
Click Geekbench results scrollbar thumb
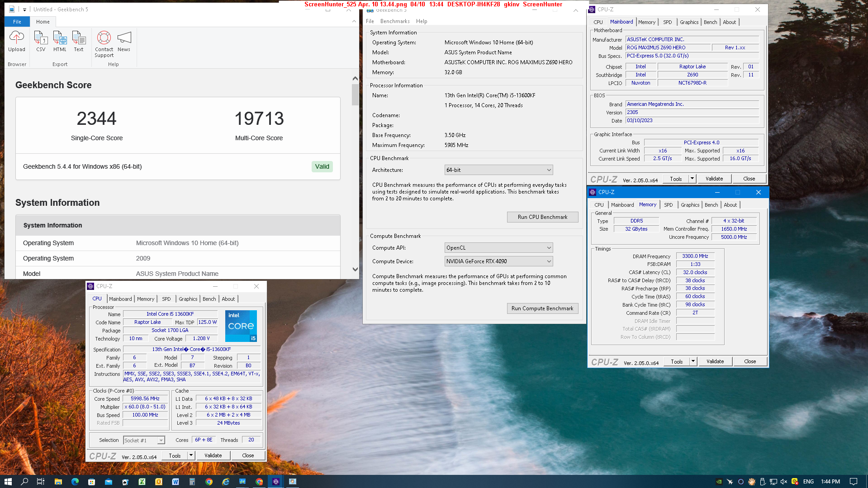point(355,95)
